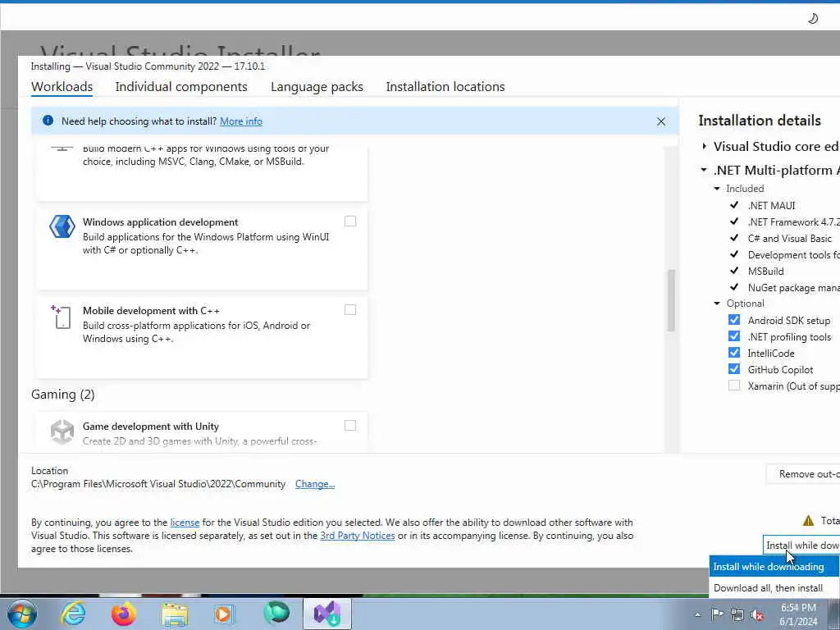This screenshot has height=630, width=840.
Task: Click the warning triangle icon near Total
Action: pos(808,520)
